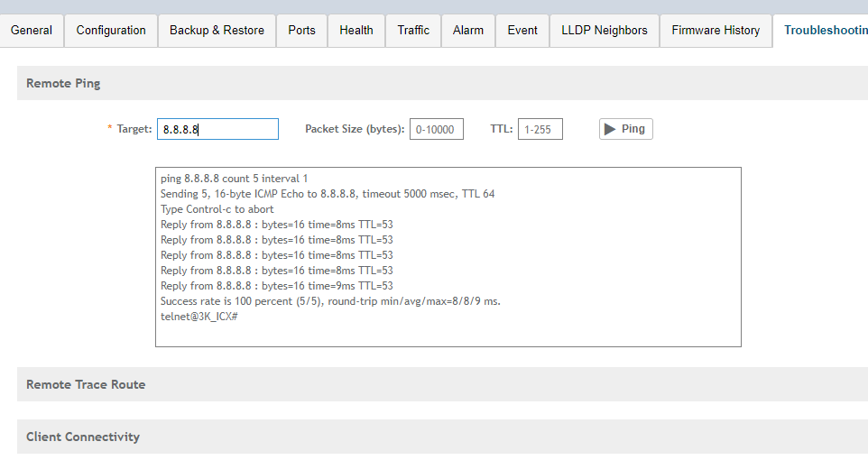The height and width of the screenshot is (460, 868).
Task: Go to Backup & Restore tab
Action: [x=217, y=31]
